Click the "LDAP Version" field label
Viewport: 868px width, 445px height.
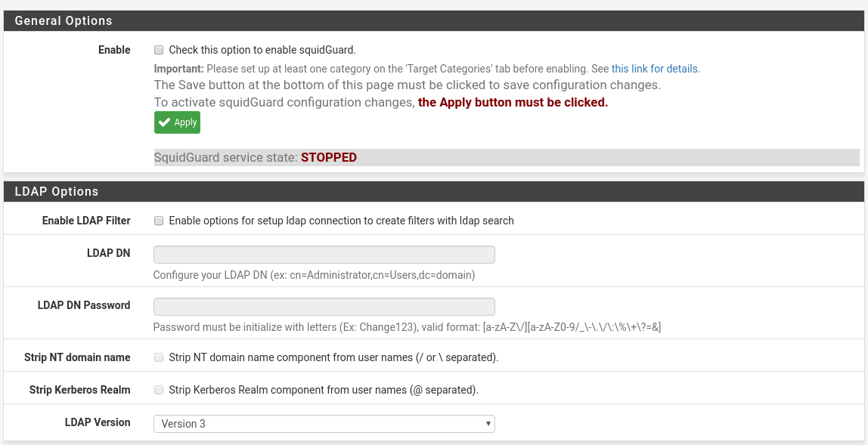coord(98,422)
